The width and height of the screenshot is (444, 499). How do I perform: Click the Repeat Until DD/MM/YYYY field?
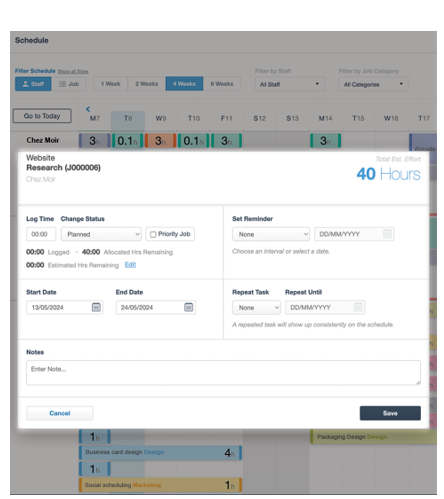point(325,307)
